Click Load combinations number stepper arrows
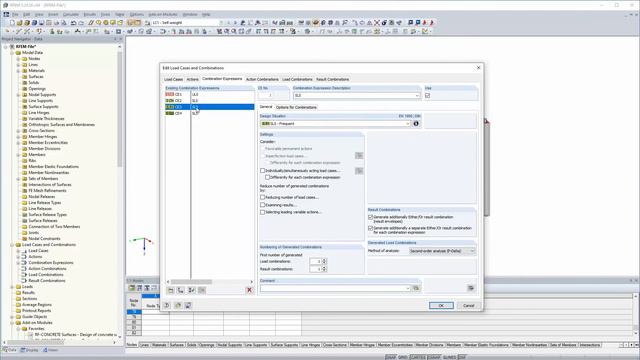 click(x=324, y=261)
